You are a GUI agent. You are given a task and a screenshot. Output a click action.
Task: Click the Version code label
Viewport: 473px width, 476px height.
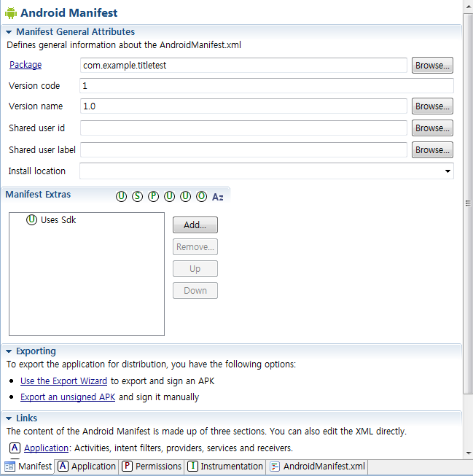34,86
